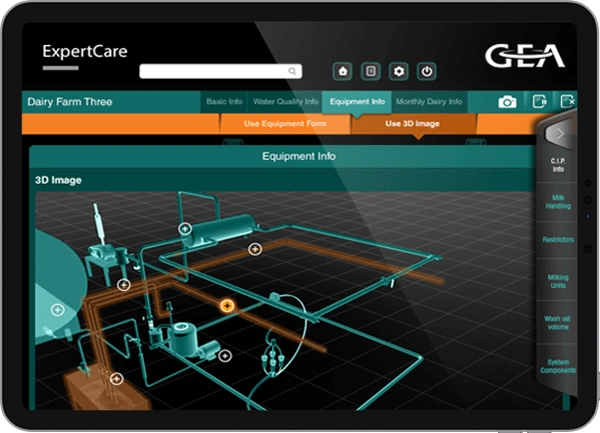The height and width of the screenshot is (433, 600).
Task: Open the document notes icon
Action: (371, 71)
